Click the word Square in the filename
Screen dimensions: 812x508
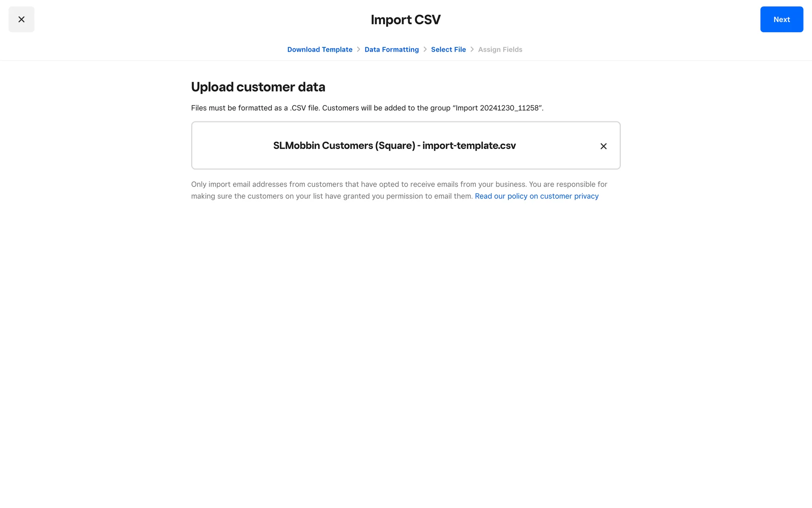[395, 146]
